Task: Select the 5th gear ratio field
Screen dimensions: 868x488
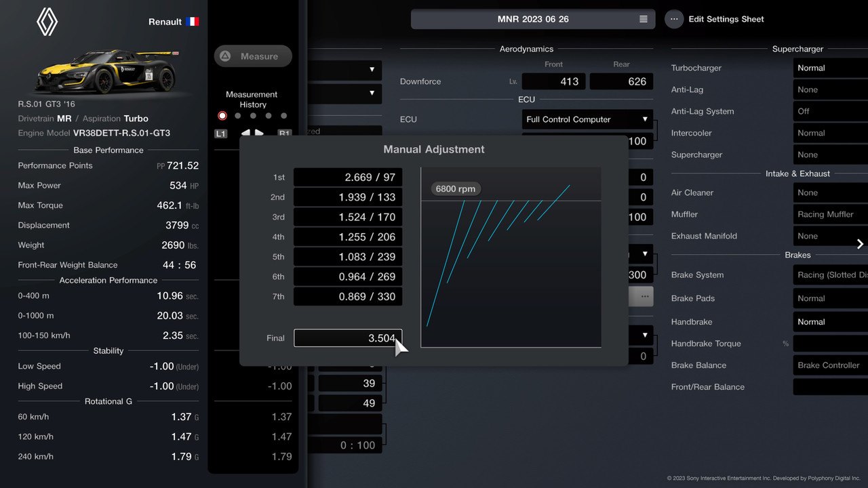Action: point(348,257)
